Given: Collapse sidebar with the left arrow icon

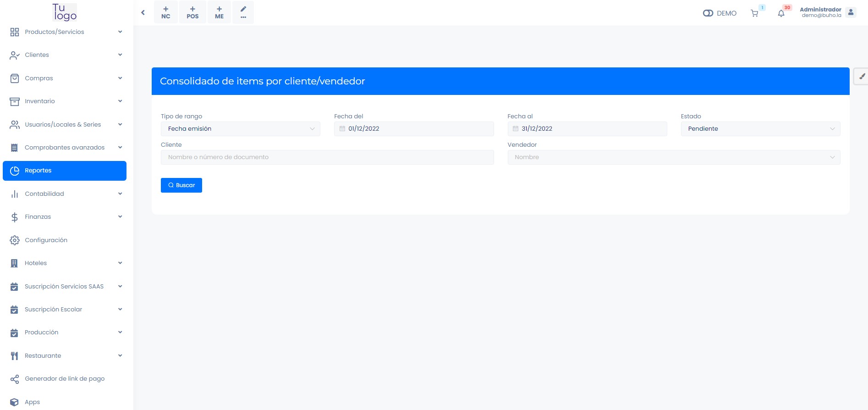Looking at the screenshot, I should point(143,13).
